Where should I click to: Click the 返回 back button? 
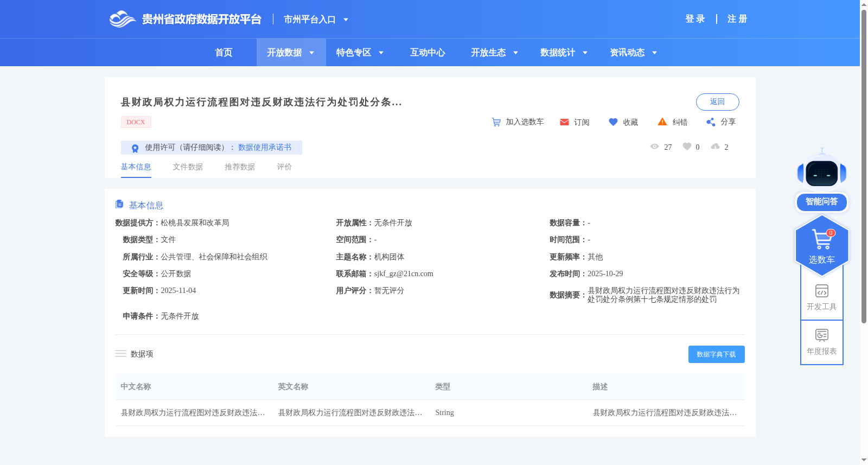tap(717, 102)
